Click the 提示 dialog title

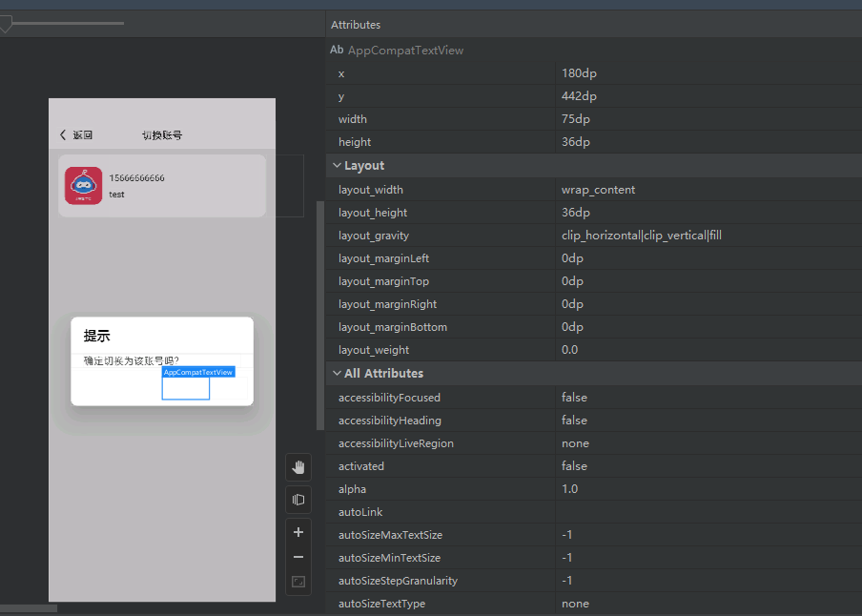pyautogui.click(x=96, y=336)
